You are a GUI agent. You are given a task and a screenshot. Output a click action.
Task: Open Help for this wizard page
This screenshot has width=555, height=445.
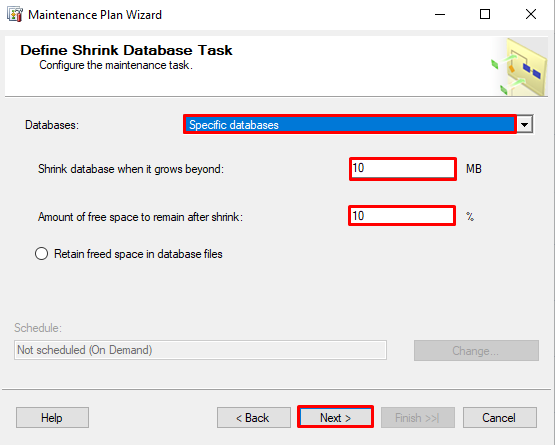[x=52, y=418]
